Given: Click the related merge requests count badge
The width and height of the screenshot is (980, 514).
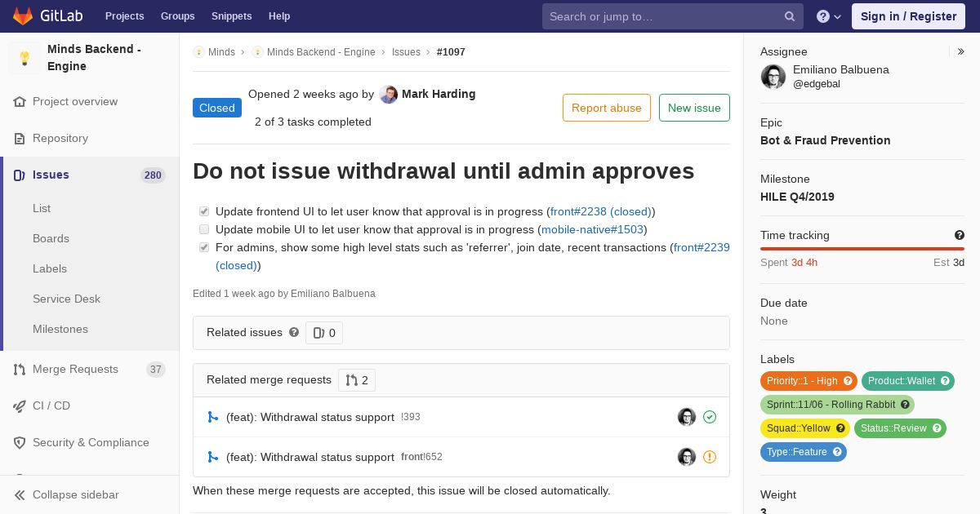Looking at the screenshot, I should (357, 380).
